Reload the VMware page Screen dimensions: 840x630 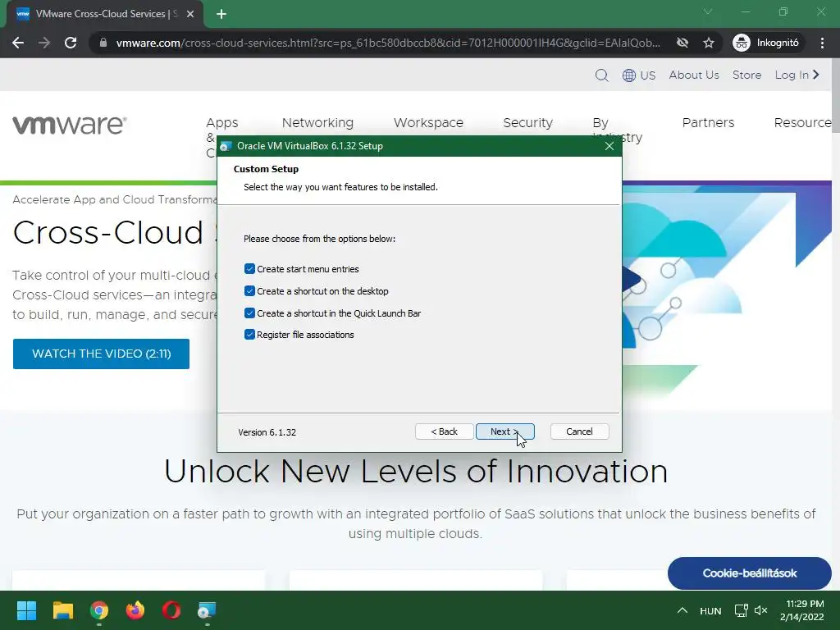71,43
